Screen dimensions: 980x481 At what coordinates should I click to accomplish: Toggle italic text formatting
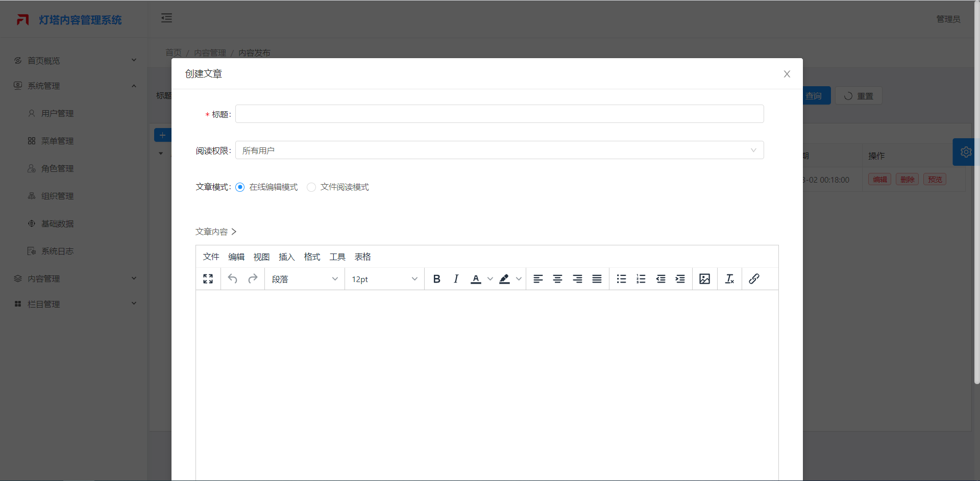tap(456, 279)
